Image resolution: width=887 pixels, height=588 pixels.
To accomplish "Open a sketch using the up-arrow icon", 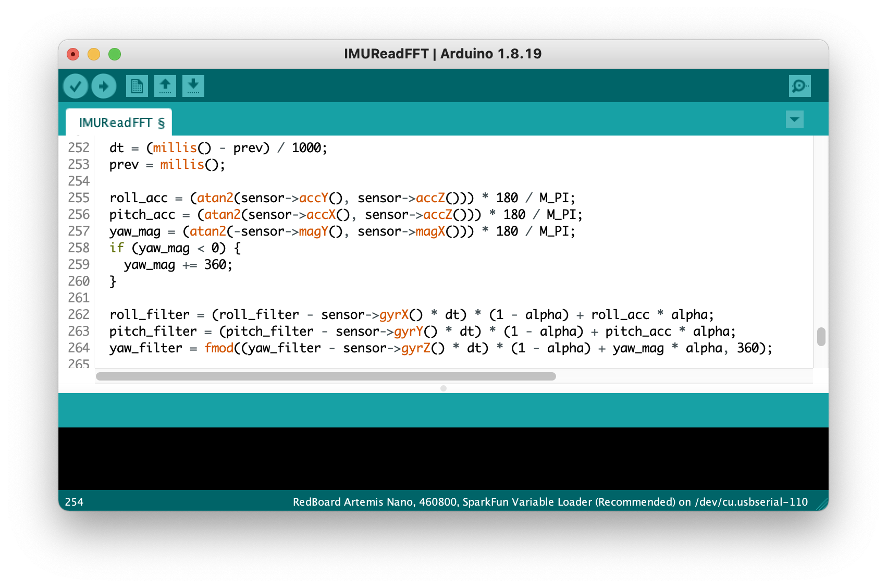I will click(x=165, y=86).
